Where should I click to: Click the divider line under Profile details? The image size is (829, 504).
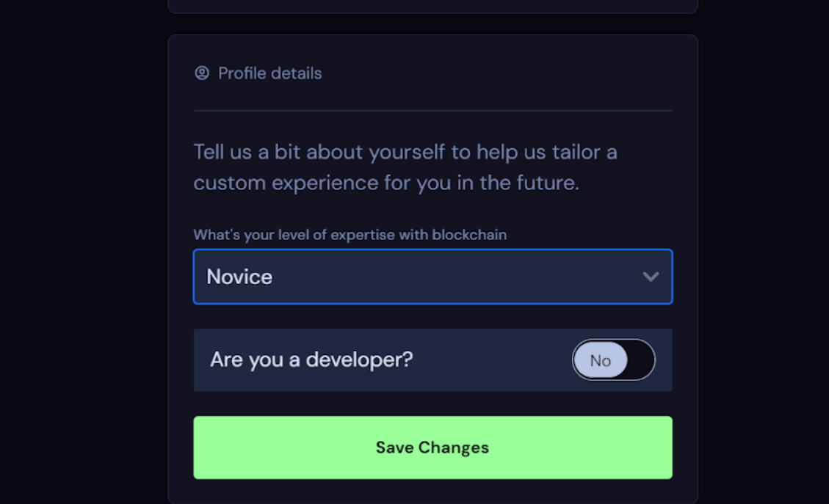tap(433, 111)
